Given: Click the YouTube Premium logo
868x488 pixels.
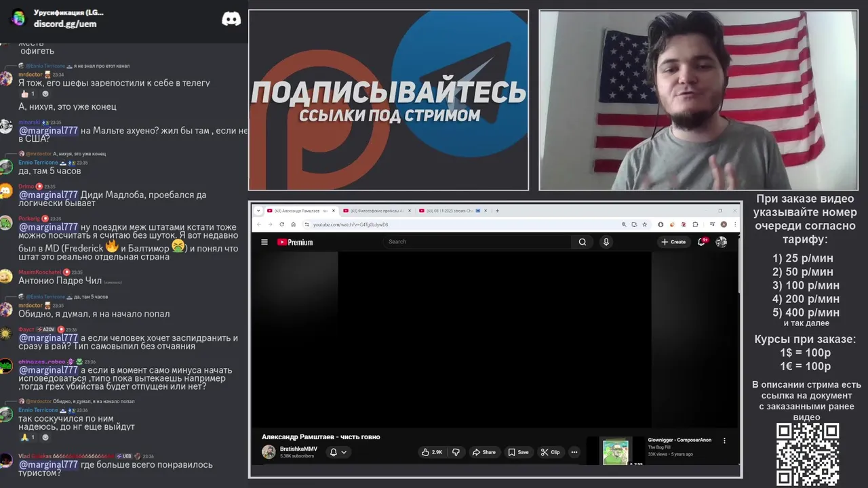Looking at the screenshot, I should pos(295,242).
